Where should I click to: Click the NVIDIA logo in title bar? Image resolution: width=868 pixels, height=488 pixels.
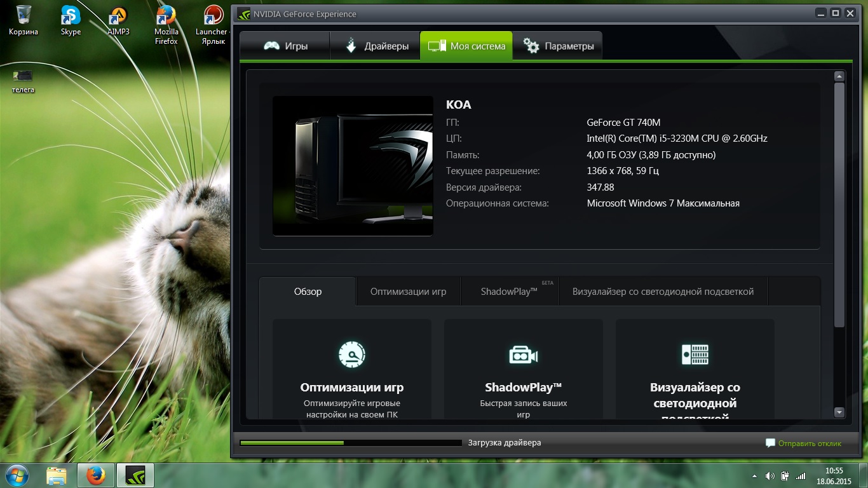coord(243,14)
